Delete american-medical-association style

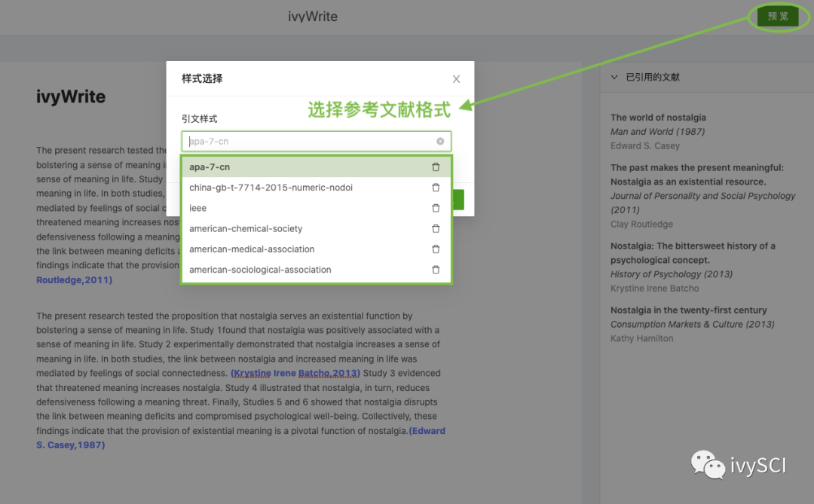(x=436, y=249)
